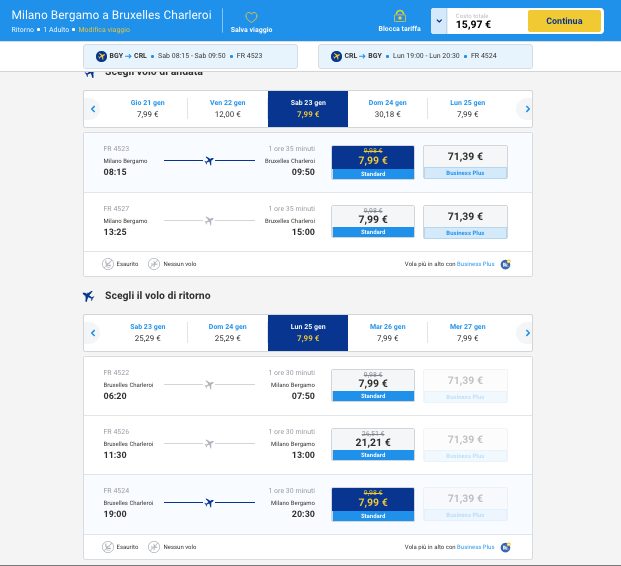The width and height of the screenshot is (621, 566).
Task: Expand the total price dropdown arrow
Action: tap(439, 21)
